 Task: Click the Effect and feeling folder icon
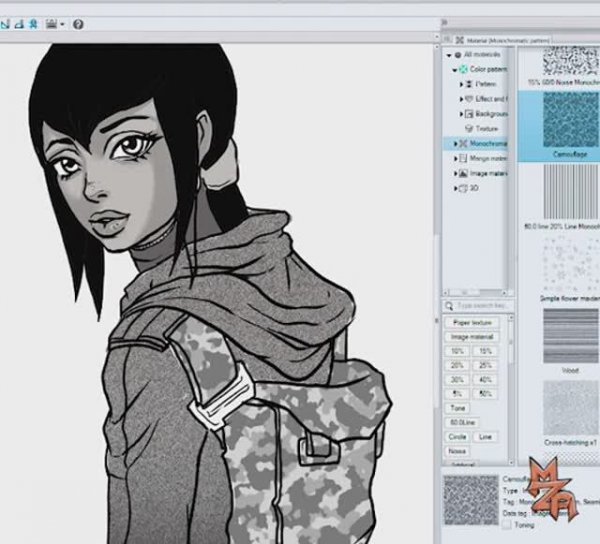pyautogui.click(x=470, y=99)
